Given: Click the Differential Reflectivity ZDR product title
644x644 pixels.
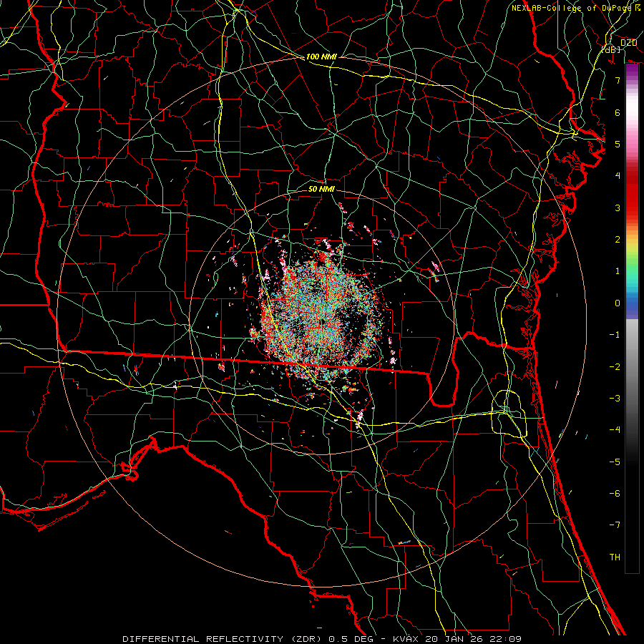Looking at the screenshot, I should click(223, 639).
